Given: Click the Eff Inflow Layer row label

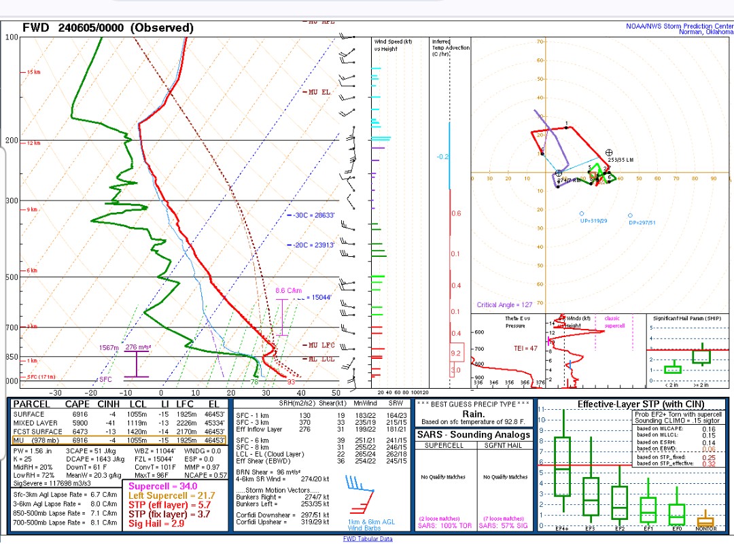Looking at the screenshot, I should tap(259, 429).
